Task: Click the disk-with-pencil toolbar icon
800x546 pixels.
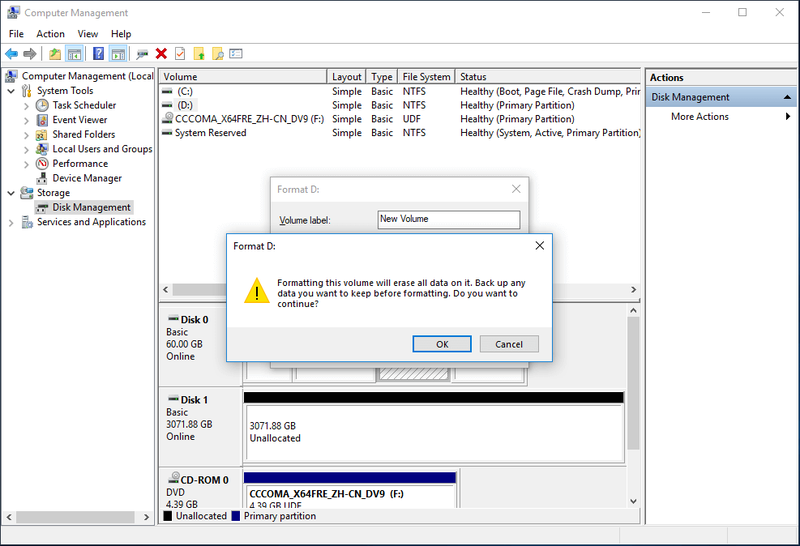Action: [x=142, y=54]
